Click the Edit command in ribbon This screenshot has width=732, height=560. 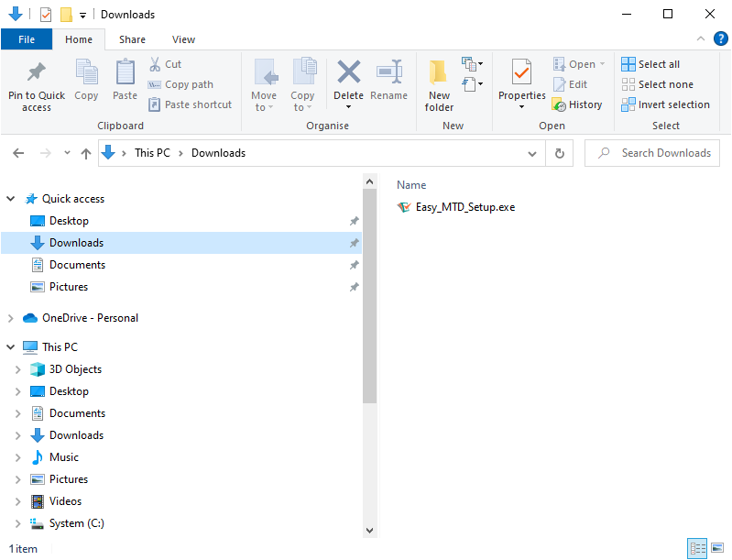570,84
